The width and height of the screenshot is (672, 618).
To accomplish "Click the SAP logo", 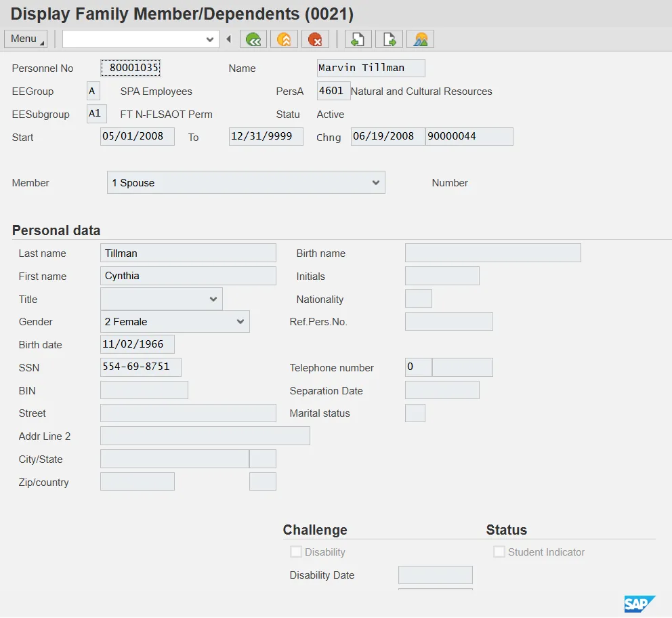I will (x=639, y=604).
